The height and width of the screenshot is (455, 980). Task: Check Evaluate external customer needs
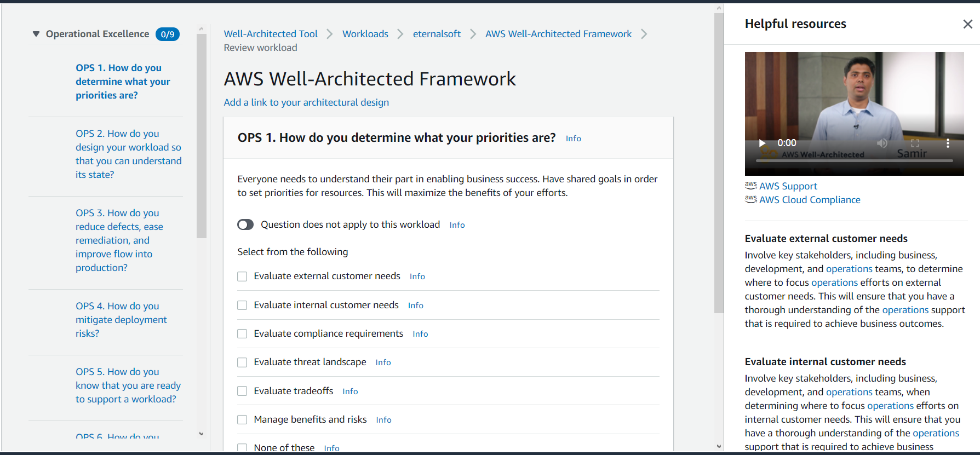[x=242, y=277]
